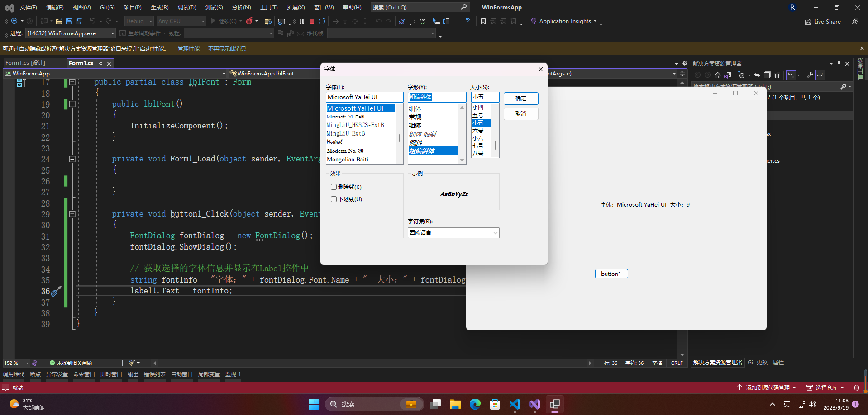The height and width of the screenshot is (415, 868).
Task: Pin the Solution Explorer panel
Action: click(839, 64)
